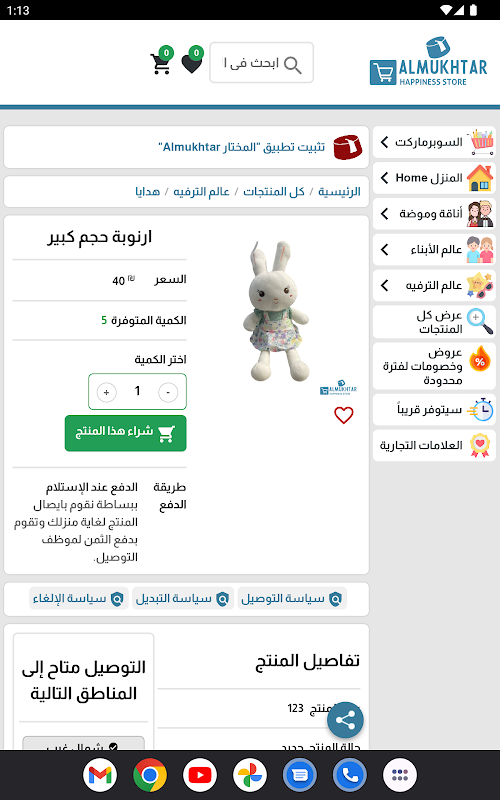
Task: Open سياسة التوصيل policy link
Action: click(x=292, y=598)
